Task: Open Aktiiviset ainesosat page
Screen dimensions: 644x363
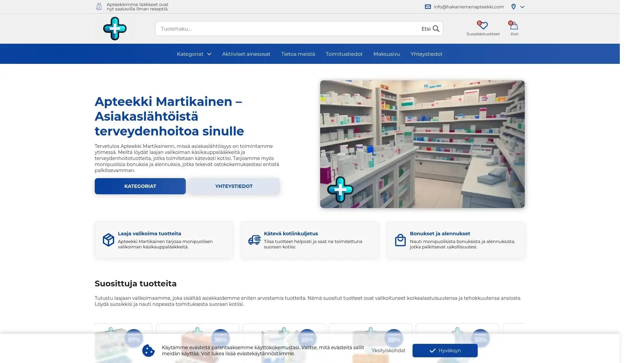Action: tap(246, 54)
